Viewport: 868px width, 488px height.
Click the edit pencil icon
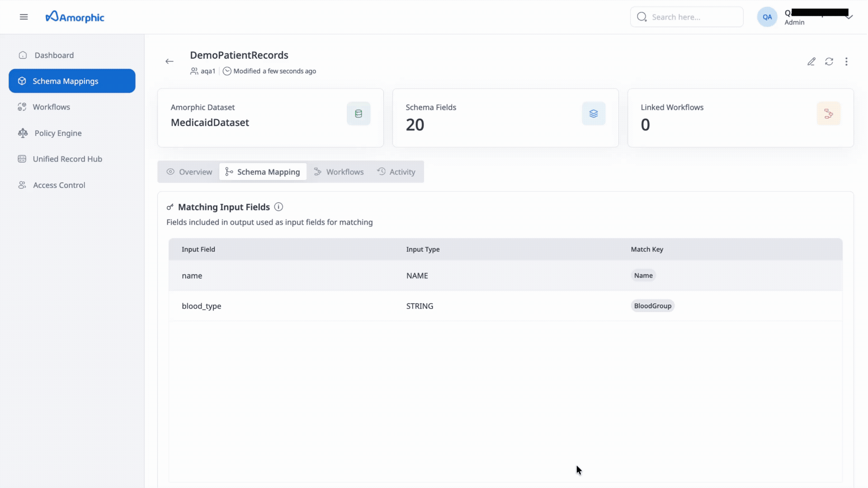coord(811,61)
